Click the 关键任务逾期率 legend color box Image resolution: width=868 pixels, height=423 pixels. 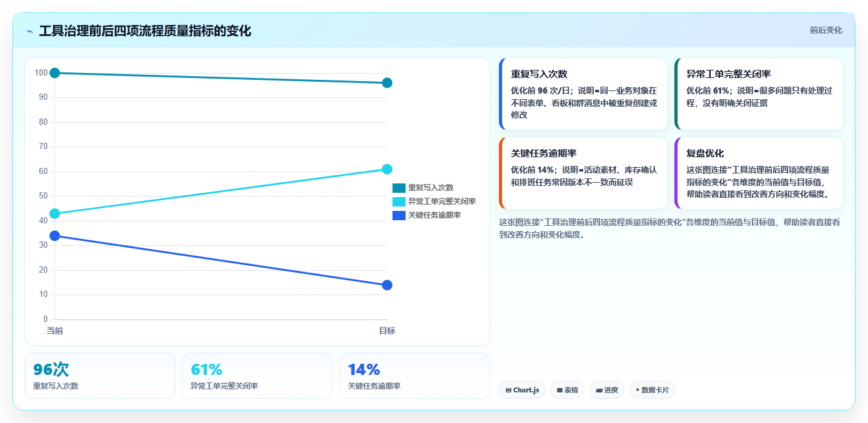click(399, 215)
